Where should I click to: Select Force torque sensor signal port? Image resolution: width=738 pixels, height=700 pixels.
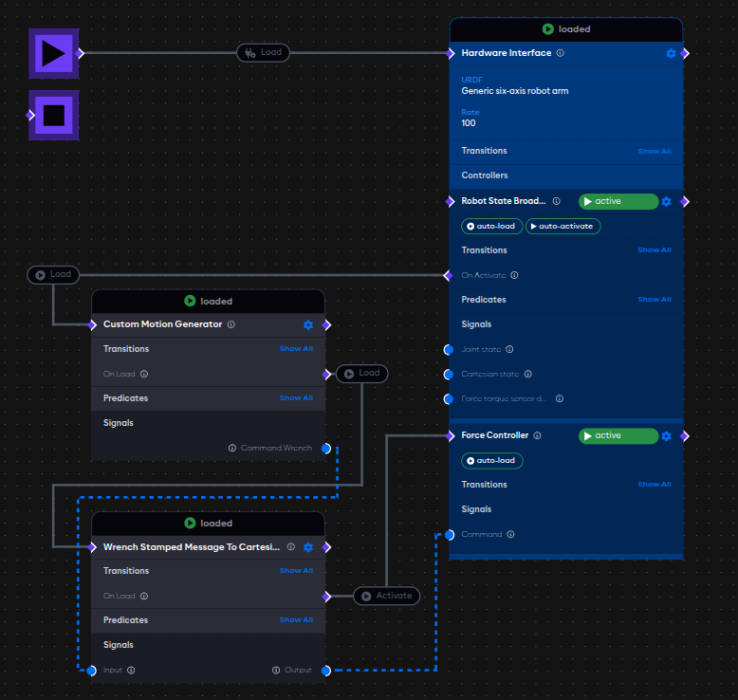(x=449, y=399)
